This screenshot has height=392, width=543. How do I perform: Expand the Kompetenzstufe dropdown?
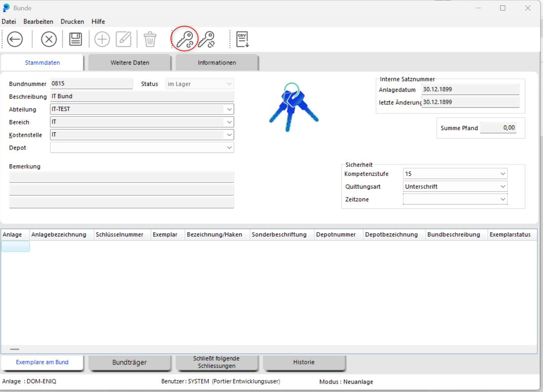503,174
